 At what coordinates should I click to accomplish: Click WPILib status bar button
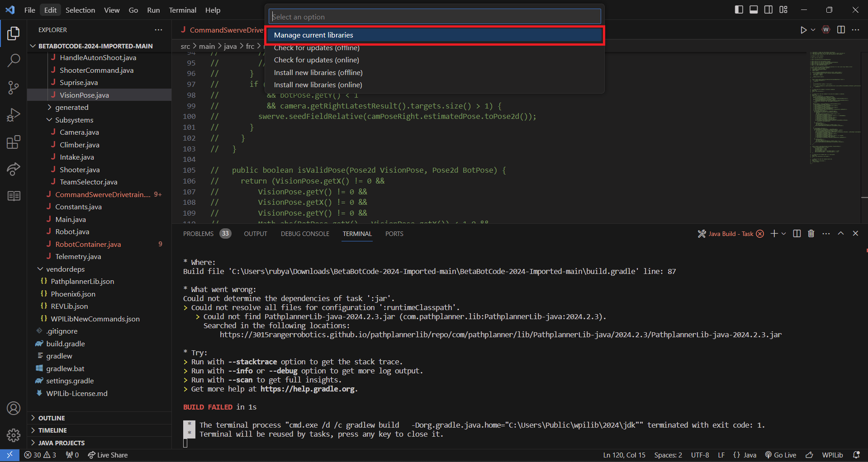[x=832, y=455]
